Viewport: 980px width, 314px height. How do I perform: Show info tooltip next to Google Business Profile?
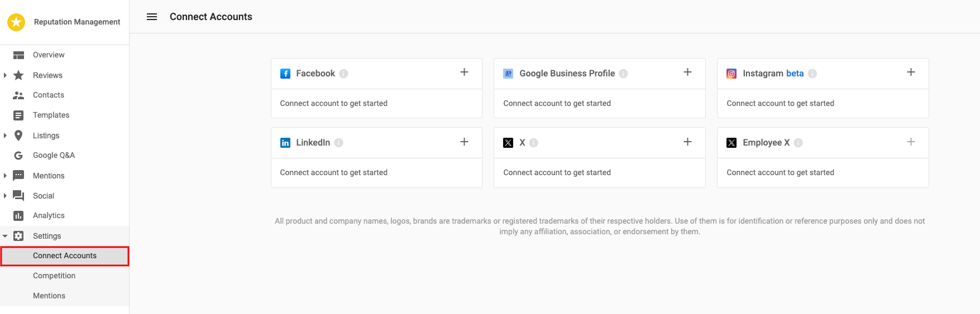(x=624, y=74)
